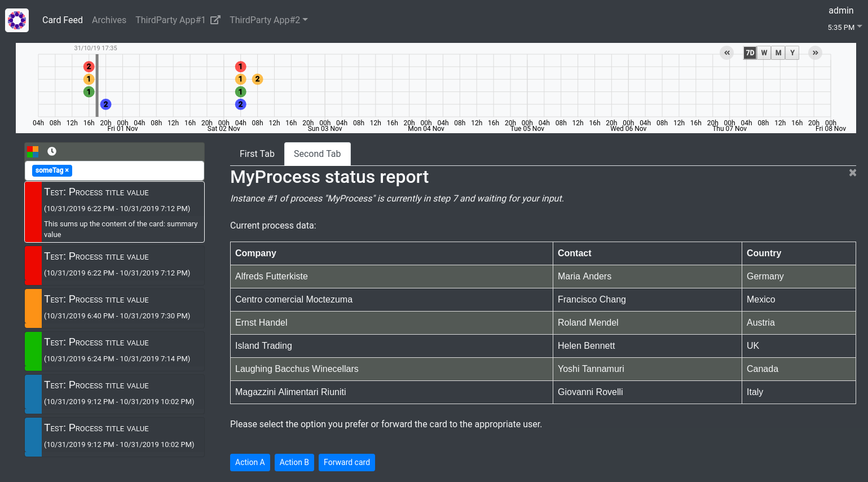Open the admin user dropdown arrow

859,27
